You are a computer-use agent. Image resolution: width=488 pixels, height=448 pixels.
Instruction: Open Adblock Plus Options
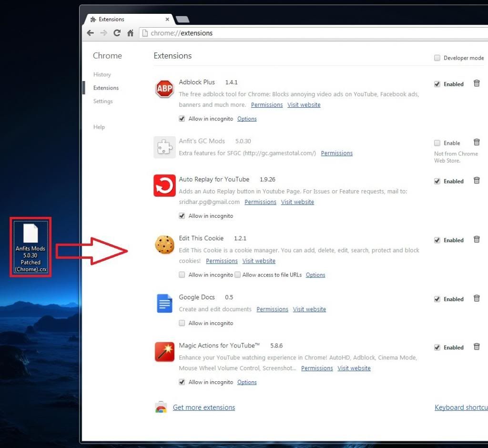click(x=247, y=119)
